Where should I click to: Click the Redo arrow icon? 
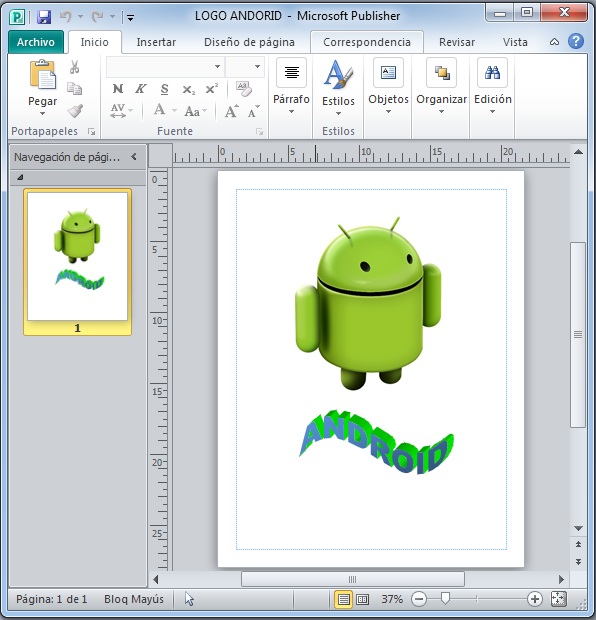coord(97,17)
